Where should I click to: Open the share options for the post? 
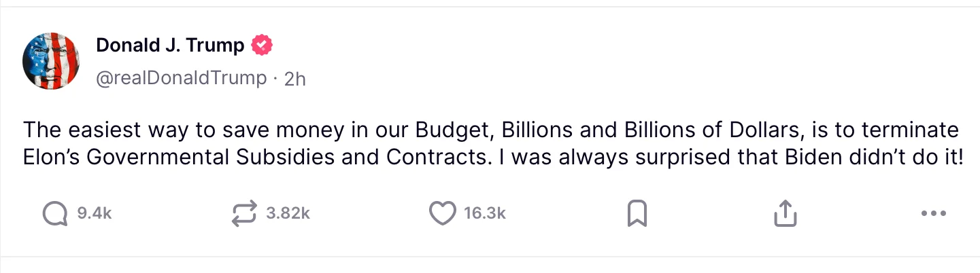[x=785, y=214]
